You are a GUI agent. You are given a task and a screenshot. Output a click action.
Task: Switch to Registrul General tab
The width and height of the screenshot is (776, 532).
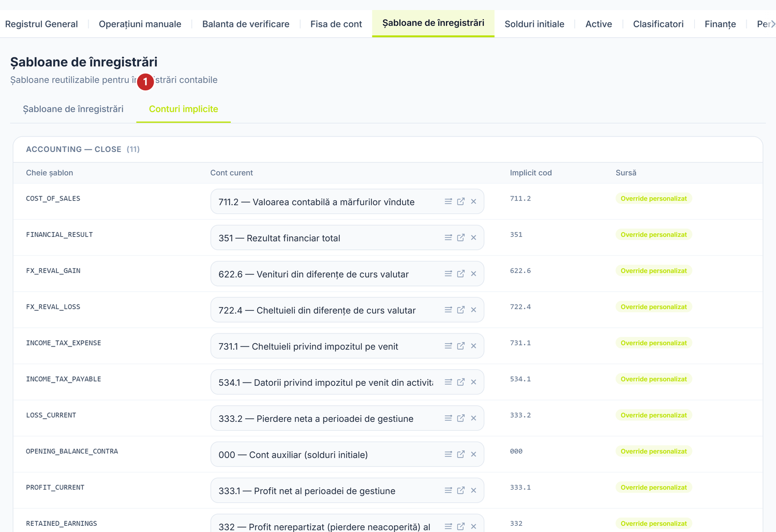pyautogui.click(x=41, y=24)
